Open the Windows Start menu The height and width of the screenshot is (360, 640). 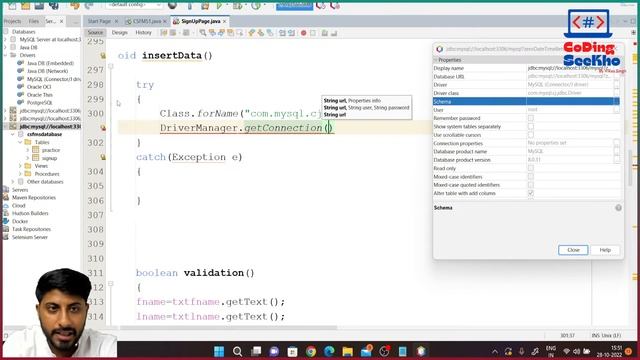pyautogui.click(x=219, y=351)
